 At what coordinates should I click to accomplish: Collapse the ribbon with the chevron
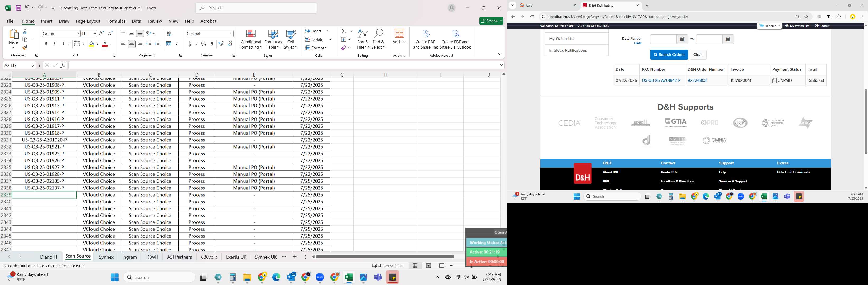tap(499, 54)
